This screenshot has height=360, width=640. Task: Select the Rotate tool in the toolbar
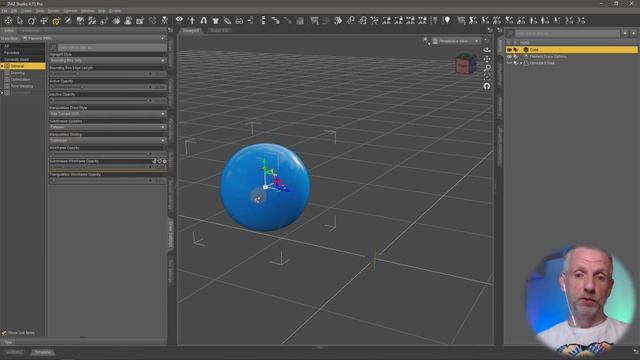click(x=32, y=20)
